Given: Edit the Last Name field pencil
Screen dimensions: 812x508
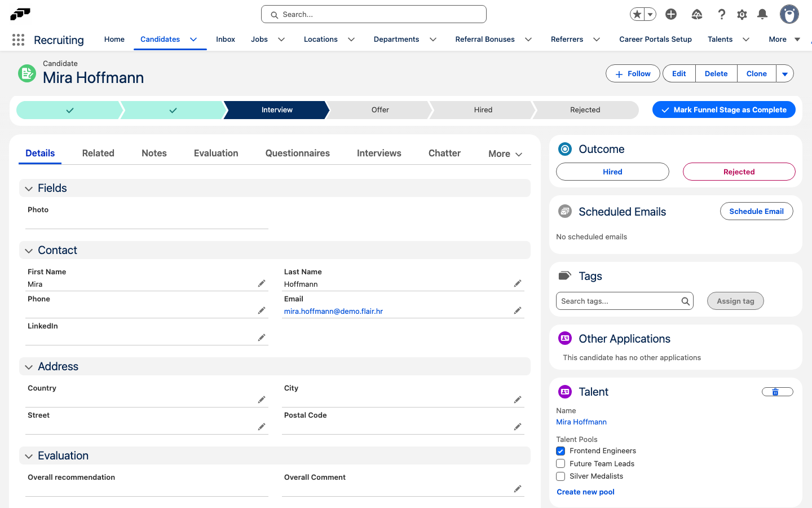Looking at the screenshot, I should coord(518,283).
